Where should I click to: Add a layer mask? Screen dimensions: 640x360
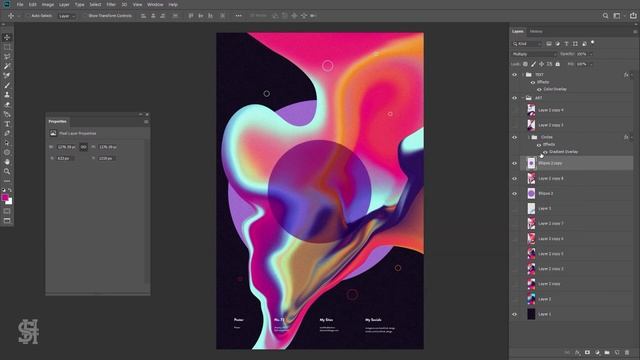[587, 352]
